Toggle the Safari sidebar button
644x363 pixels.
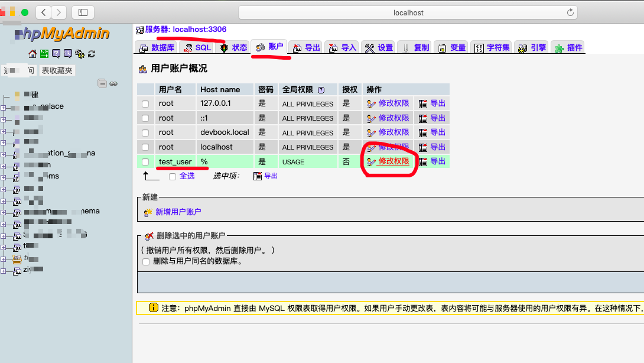(83, 12)
